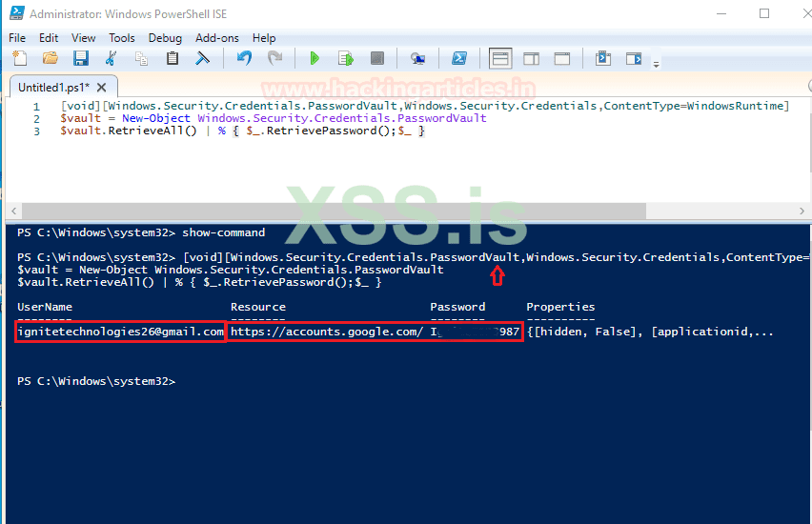
Task: Click line 2 $vault New-Object code
Action: (x=274, y=118)
